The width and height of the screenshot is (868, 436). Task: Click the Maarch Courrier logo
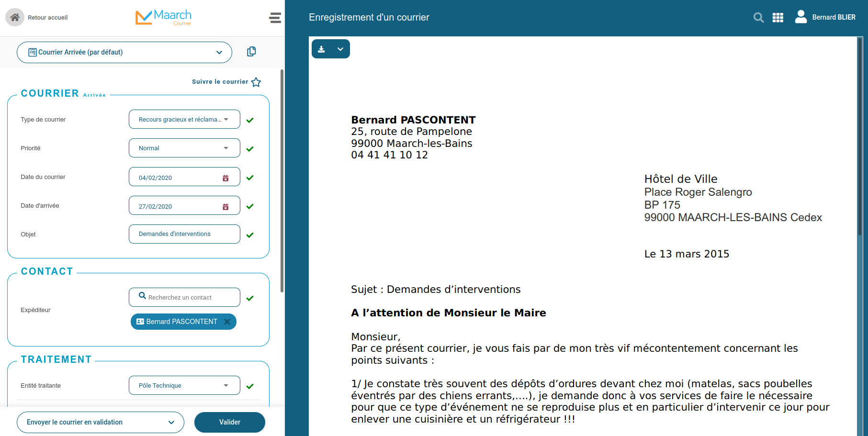tap(163, 17)
